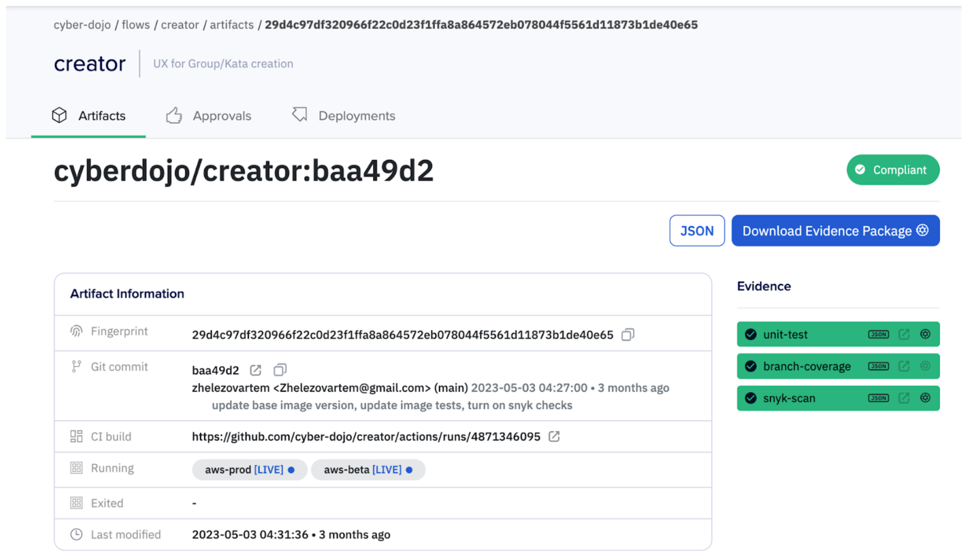Screen dimensions: 968x560
Task: Click the Deployments tag icon
Action: 300,115
